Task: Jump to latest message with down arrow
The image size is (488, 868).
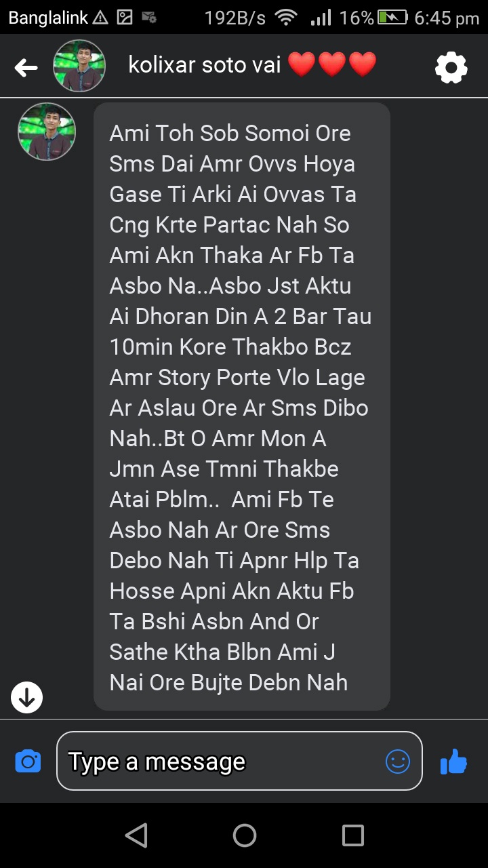Action: [x=26, y=696]
